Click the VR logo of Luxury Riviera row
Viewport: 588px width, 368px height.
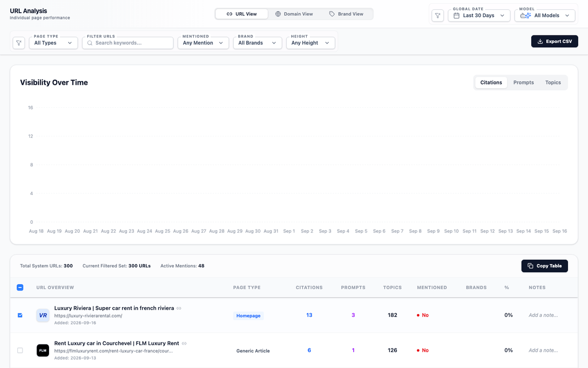coord(43,315)
